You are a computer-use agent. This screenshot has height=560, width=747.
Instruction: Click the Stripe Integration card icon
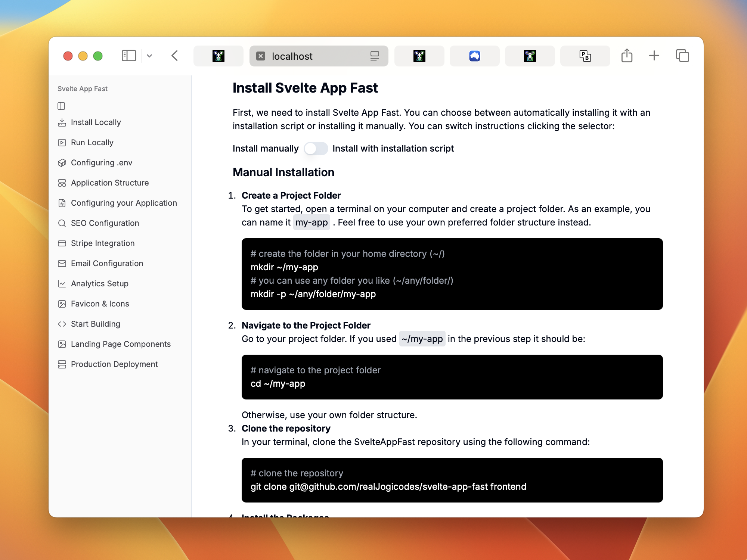pyautogui.click(x=62, y=243)
